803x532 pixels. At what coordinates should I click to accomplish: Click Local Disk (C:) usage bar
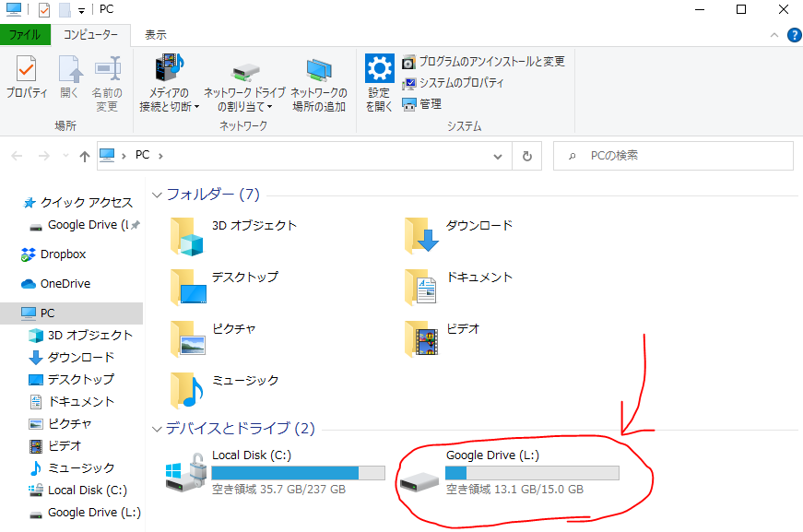point(298,473)
